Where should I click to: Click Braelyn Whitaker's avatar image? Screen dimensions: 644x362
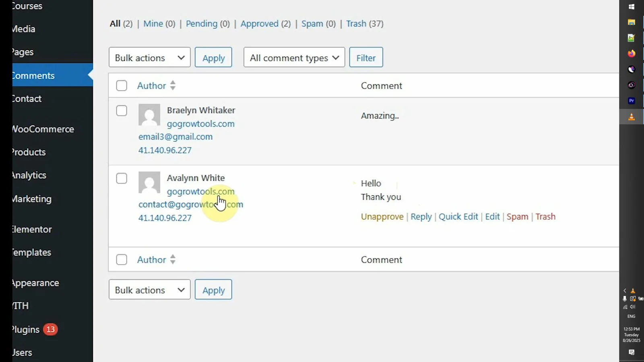149,115
